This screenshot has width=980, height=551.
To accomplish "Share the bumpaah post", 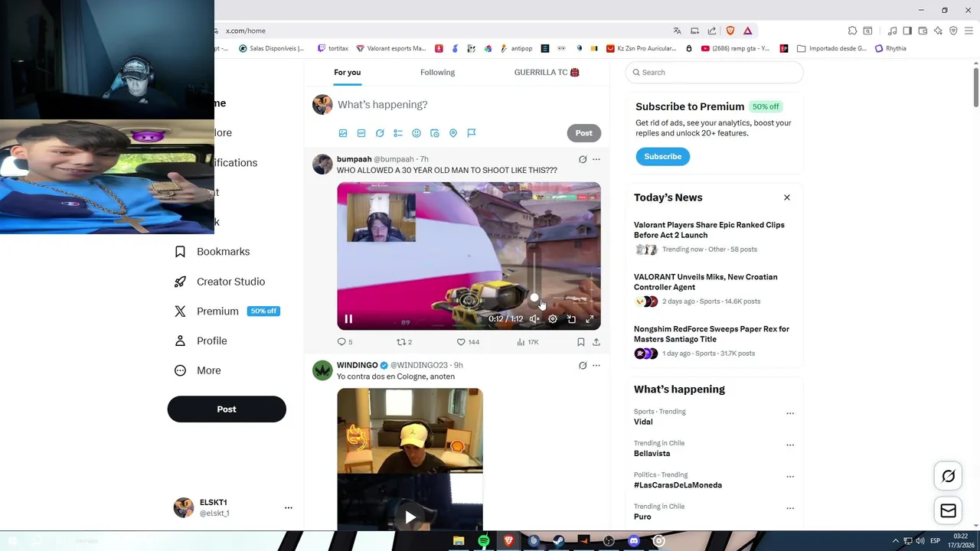I will (596, 342).
